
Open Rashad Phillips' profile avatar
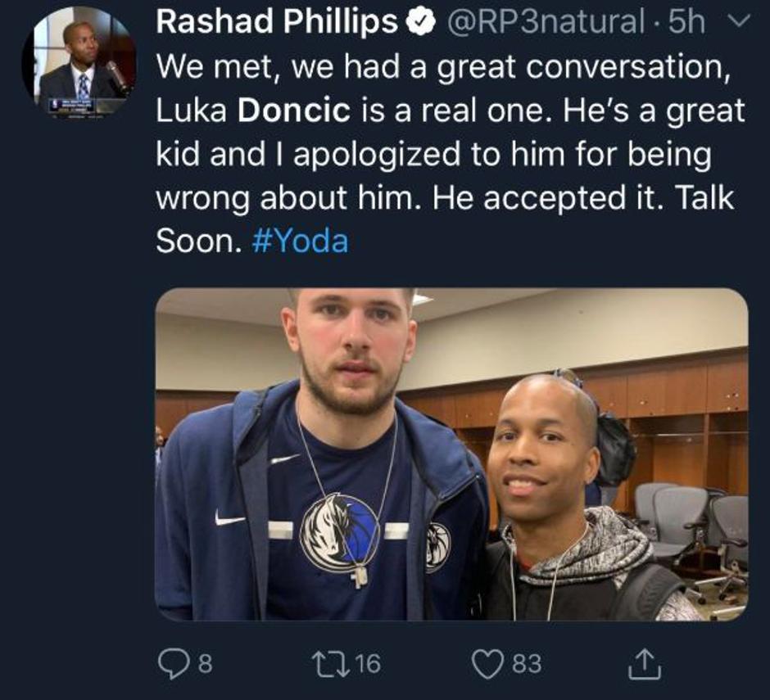[79, 63]
